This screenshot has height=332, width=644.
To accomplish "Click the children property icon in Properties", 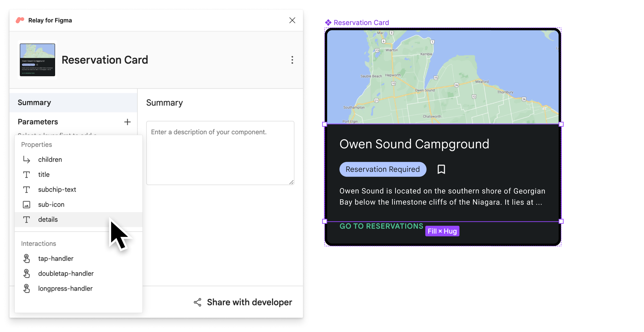I will (27, 159).
